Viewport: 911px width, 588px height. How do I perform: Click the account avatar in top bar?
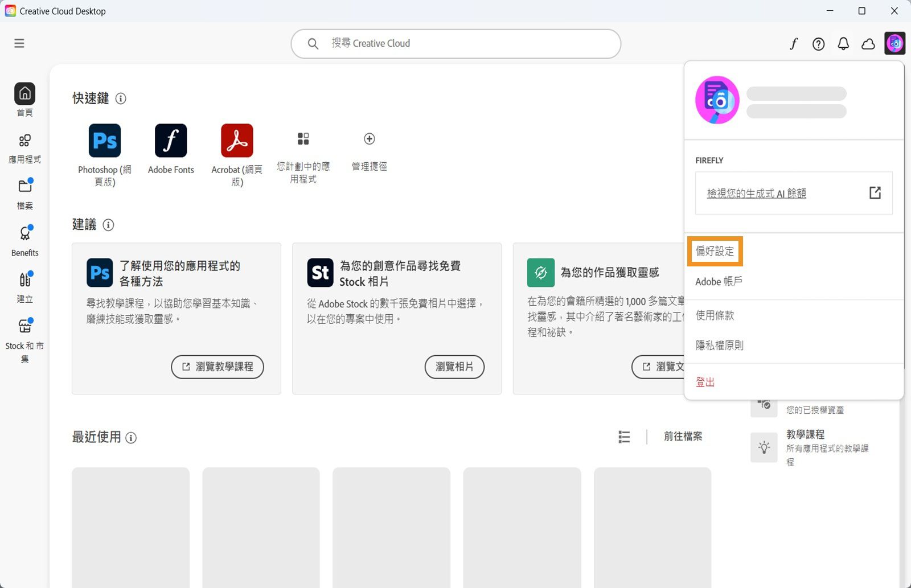point(894,43)
